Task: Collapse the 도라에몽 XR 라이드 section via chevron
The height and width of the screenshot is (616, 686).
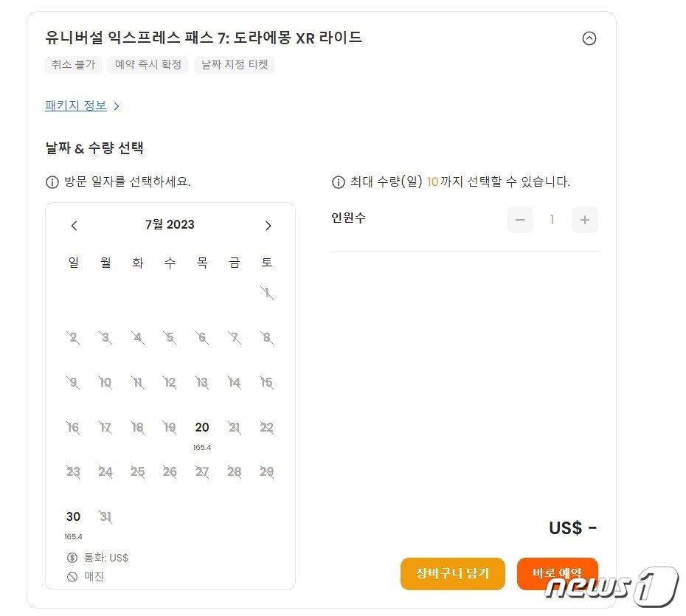Action: (x=588, y=38)
